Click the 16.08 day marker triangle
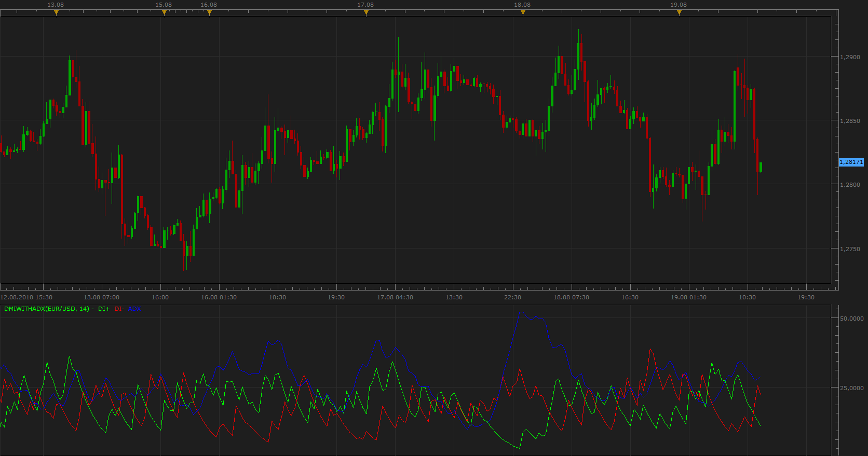868x456 pixels. [209, 13]
